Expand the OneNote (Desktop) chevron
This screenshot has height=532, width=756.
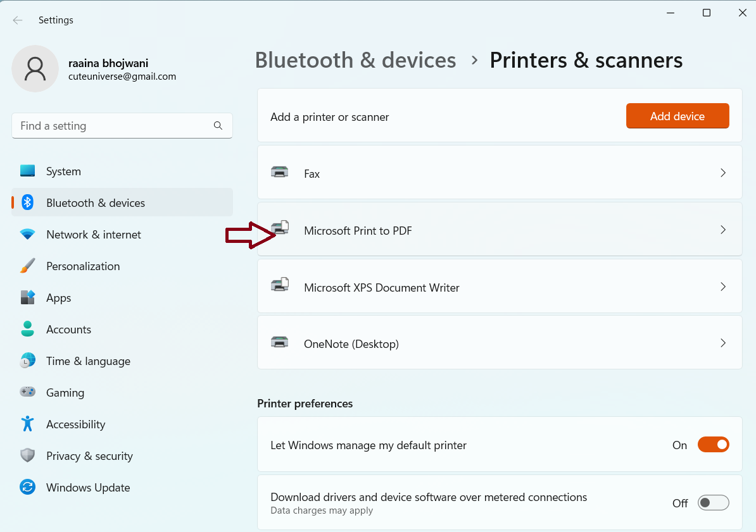click(722, 343)
